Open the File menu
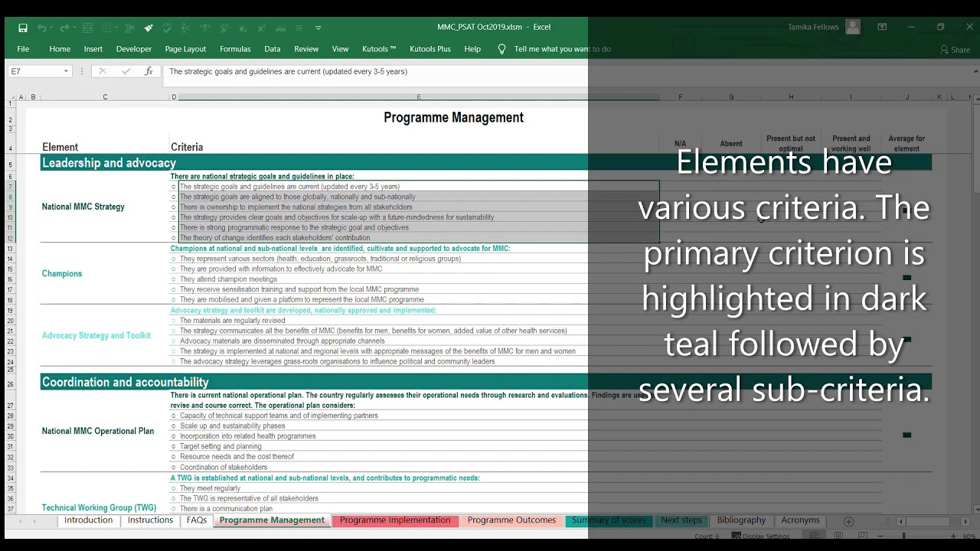This screenshot has width=980, height=551. point(23,49)
